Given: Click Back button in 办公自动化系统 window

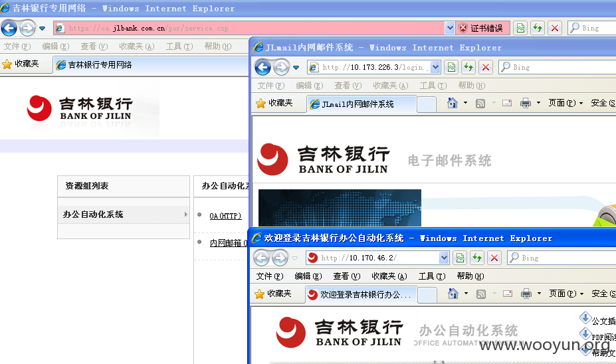Looking at the screenshot, I should point(261,258).
